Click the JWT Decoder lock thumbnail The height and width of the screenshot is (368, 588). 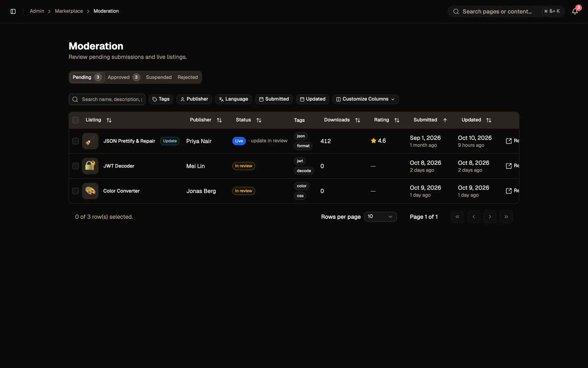(x=90, y=166)
